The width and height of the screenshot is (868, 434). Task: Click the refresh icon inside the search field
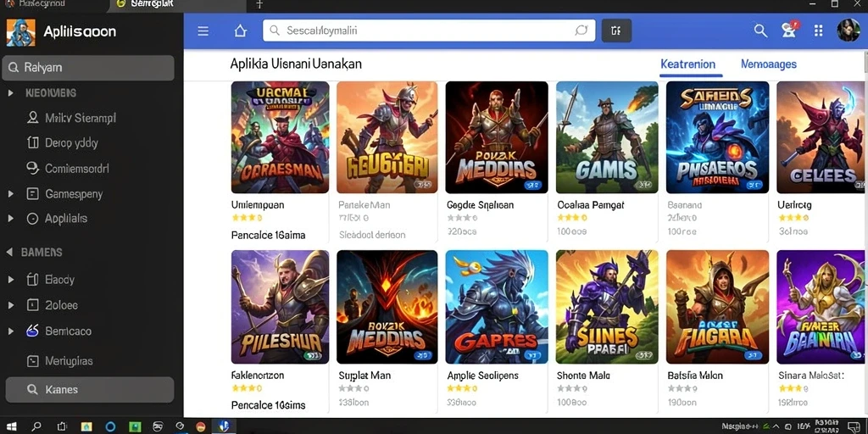[581, 31]
